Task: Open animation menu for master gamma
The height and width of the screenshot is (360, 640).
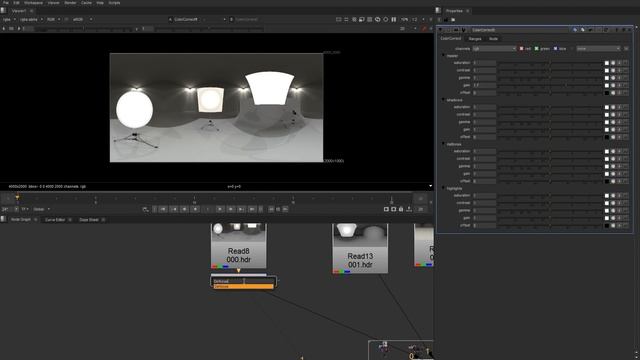Action: pyautogui.click(x=625, y=78)
